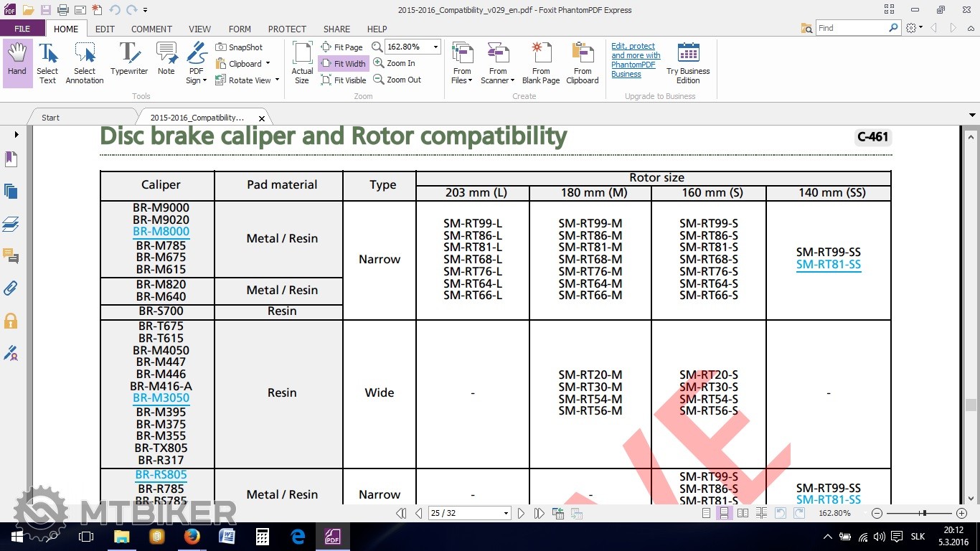This screenshot has height=551, width=980.
Task: Open the attachments paperclip panel
Action: 11,288
